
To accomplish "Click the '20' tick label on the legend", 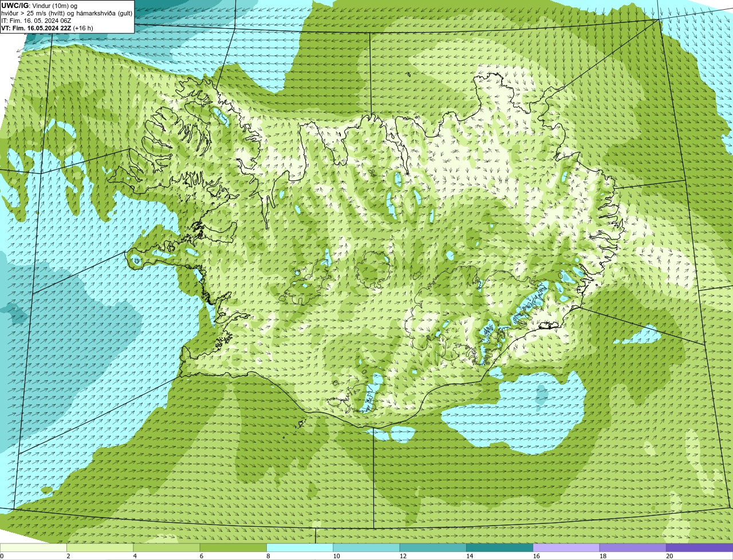I will coord(669,556).
